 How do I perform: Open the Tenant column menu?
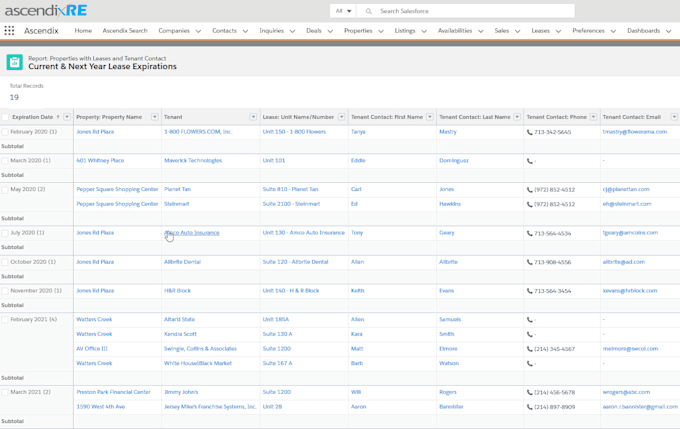pyautogui.click(x=253, y=117)
